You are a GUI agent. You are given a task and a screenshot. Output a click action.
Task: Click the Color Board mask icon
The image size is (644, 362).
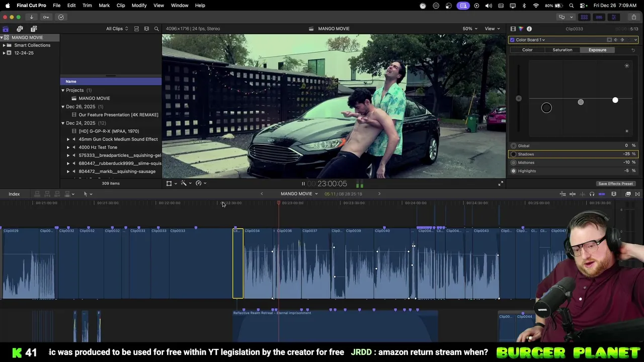[x=609, y=40]
